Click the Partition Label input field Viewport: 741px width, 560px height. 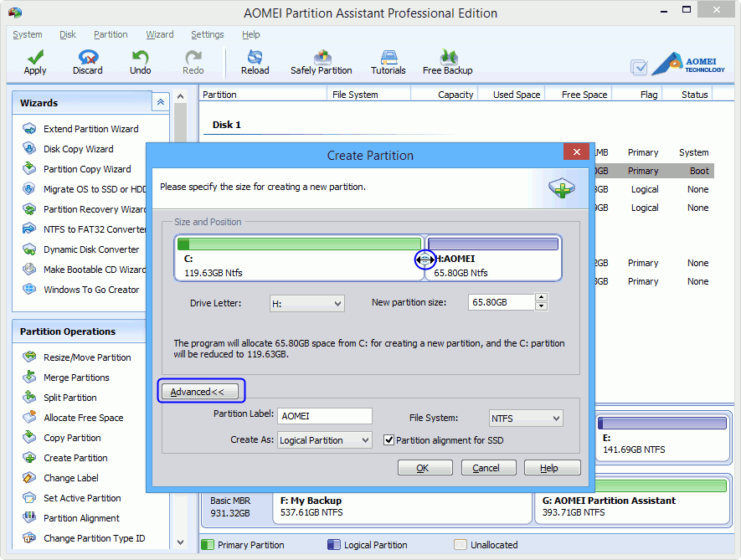coord(325,416)
